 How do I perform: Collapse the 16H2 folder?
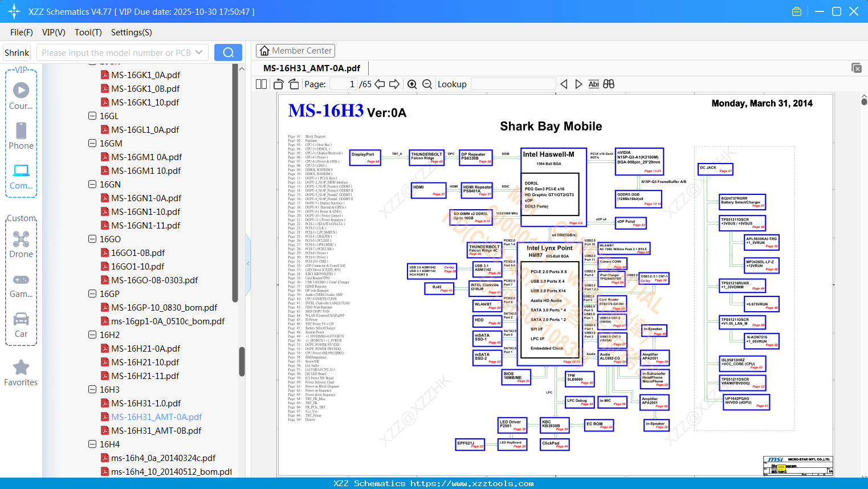click(92, 335)
